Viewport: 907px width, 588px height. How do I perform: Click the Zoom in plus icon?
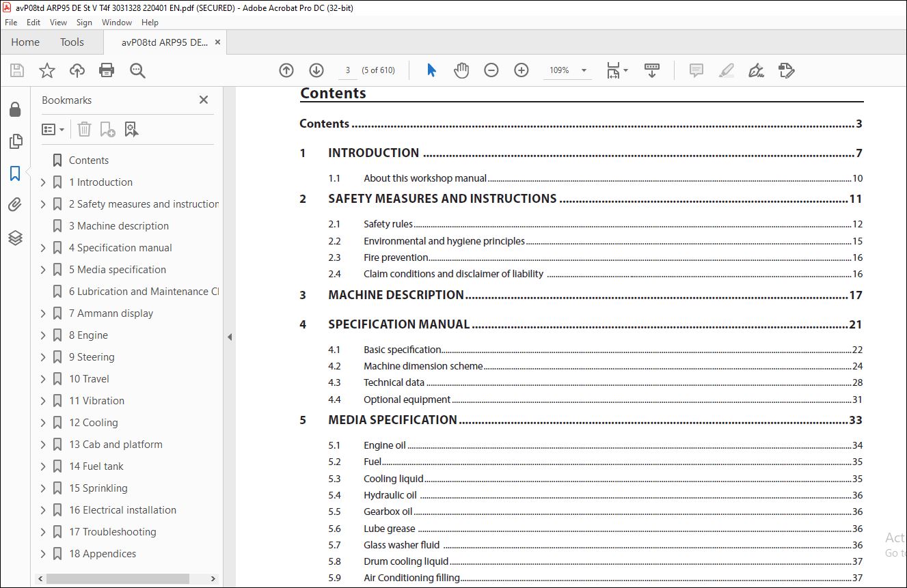click(x=522, y=70)
